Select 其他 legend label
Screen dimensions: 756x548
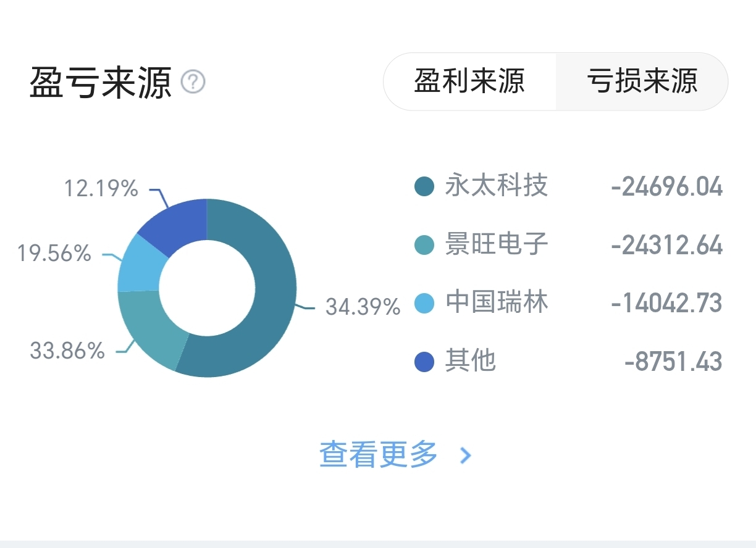(471, 361)
